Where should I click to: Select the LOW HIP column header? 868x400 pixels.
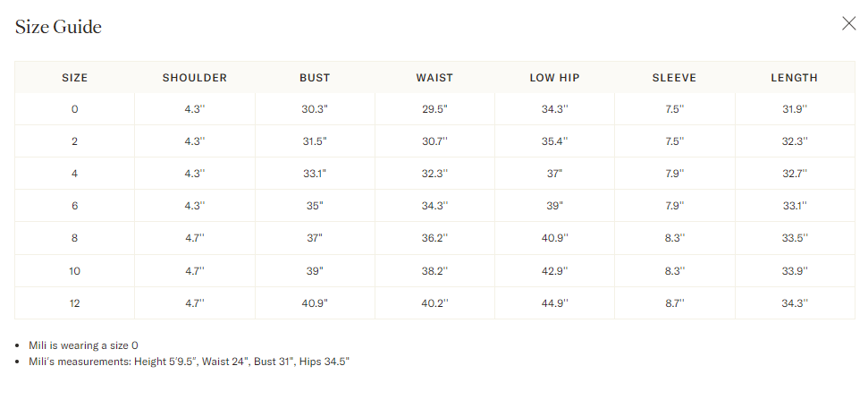554,78
